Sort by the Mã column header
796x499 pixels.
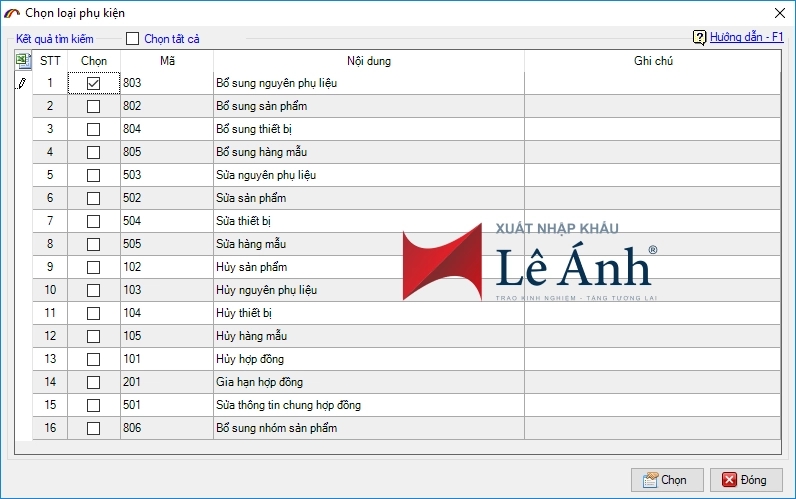point(167,61)
